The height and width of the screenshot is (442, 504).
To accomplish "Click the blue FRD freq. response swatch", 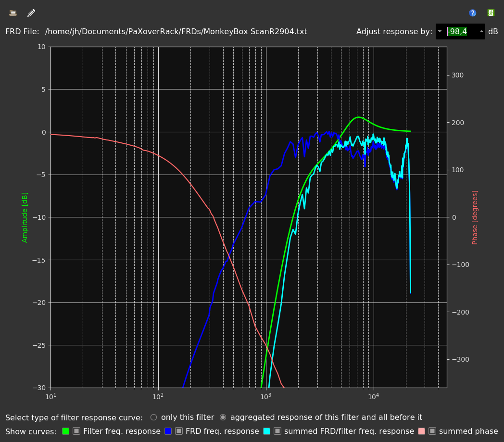I will click(x=168, y=431).
